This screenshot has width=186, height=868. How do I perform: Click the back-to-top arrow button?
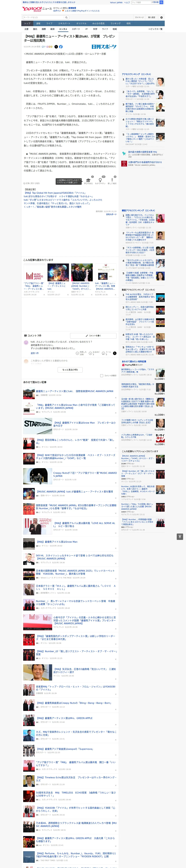click(x=180, y=536)
